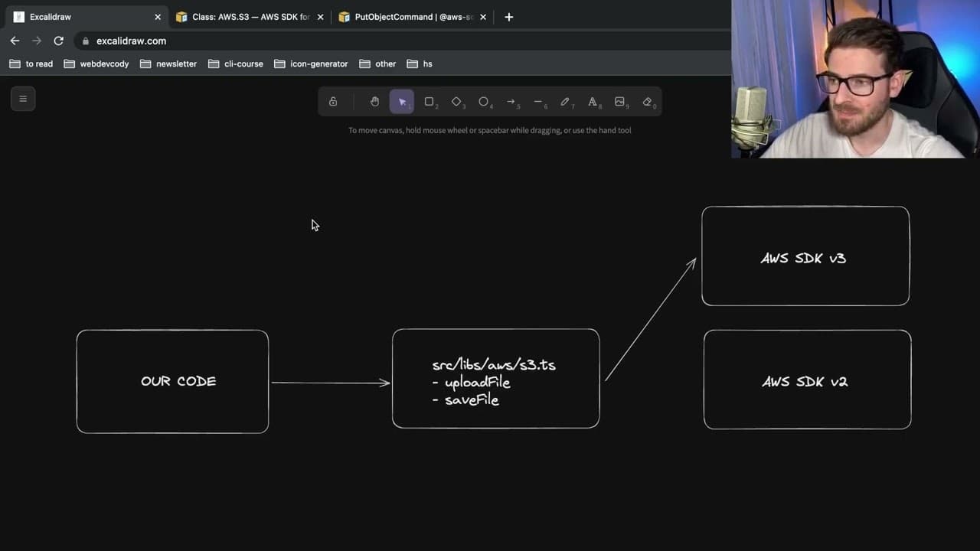Select the Ellipse tool
The height and width of the screenshot is (551, 980).
(x=484, y=102)
